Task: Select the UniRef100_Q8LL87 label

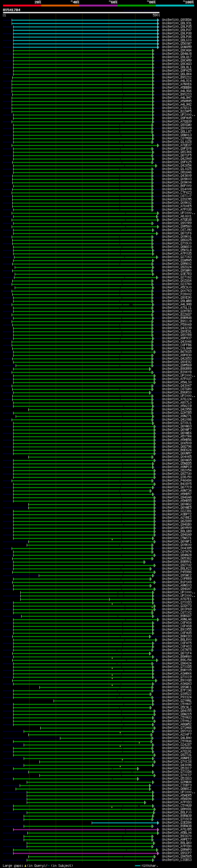Action: pyautogui.click(x=176, y=131)
